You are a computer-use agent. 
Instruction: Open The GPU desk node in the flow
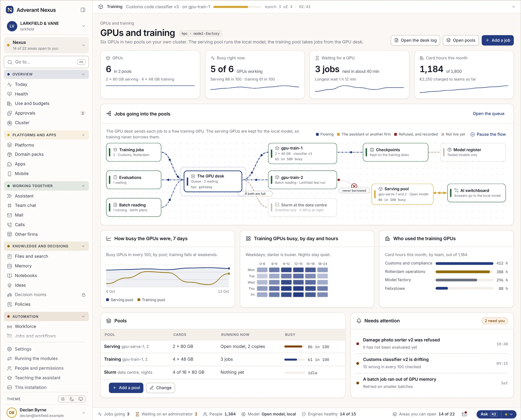click(x=213, y=181)
